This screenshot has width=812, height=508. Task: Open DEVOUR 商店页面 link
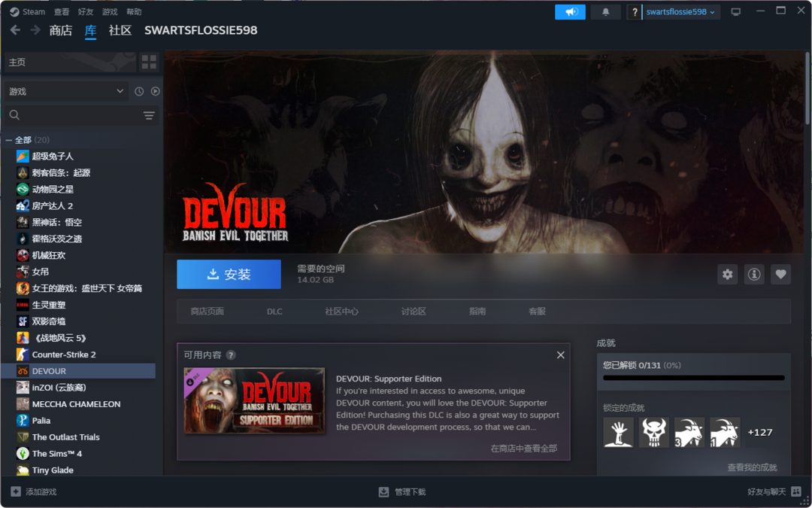[x=208, y=312]
